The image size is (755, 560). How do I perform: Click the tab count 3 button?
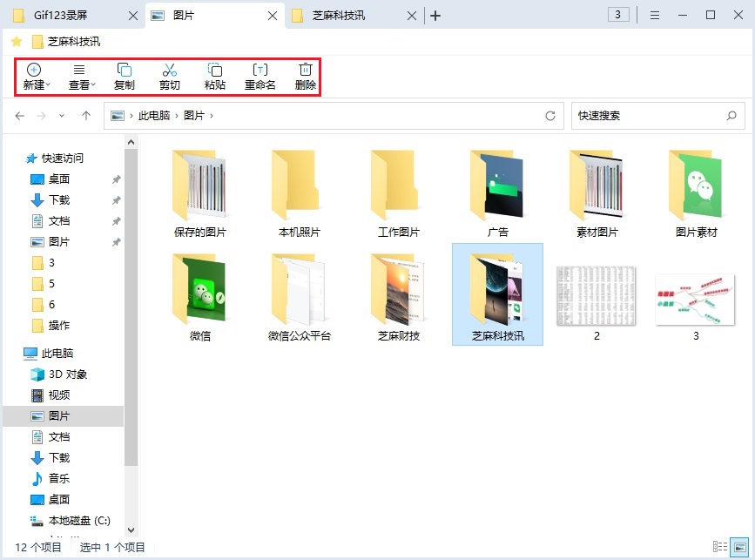[x=618, y=15]
